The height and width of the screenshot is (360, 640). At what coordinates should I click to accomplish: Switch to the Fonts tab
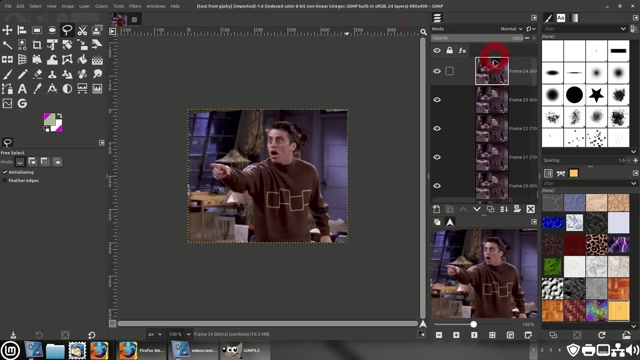coord(561,18)
